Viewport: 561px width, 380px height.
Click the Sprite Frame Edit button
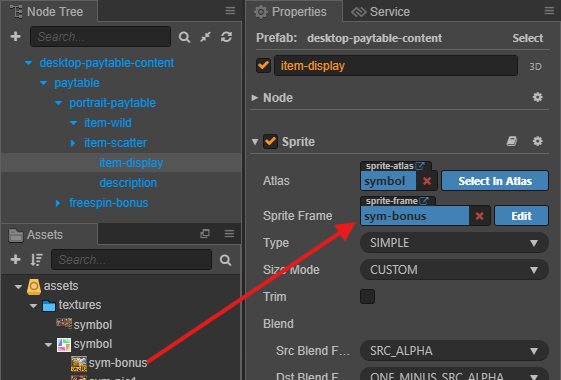coord(521,216)
